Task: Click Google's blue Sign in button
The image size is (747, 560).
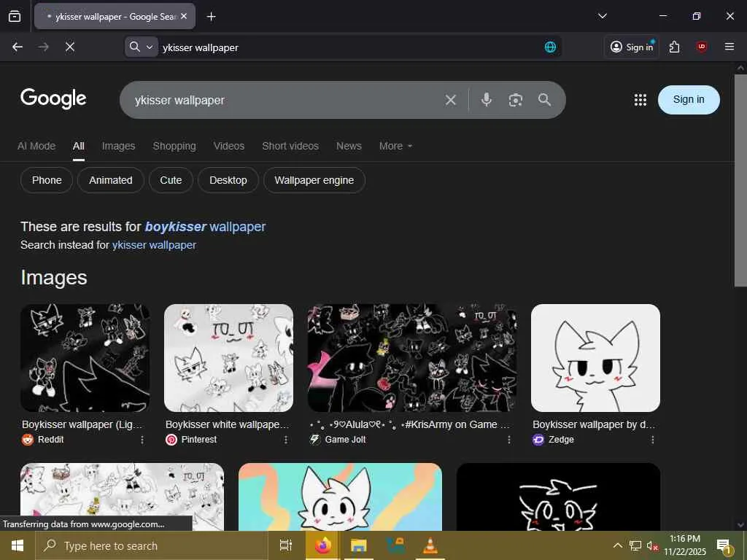Action: (x=689, y=99)
